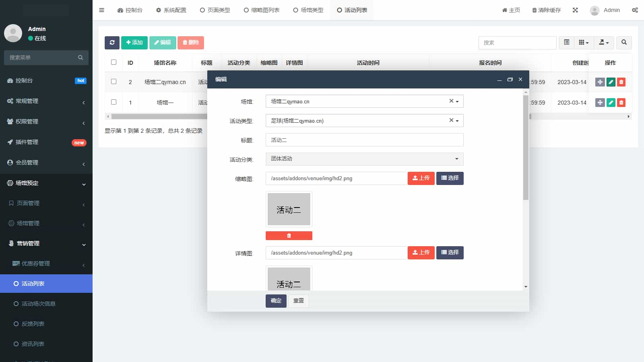The height and width of the screenshot is (362, 644).
Task: Open the 活动分类 dropdown showing 团体活动
Action: [364, 159]
